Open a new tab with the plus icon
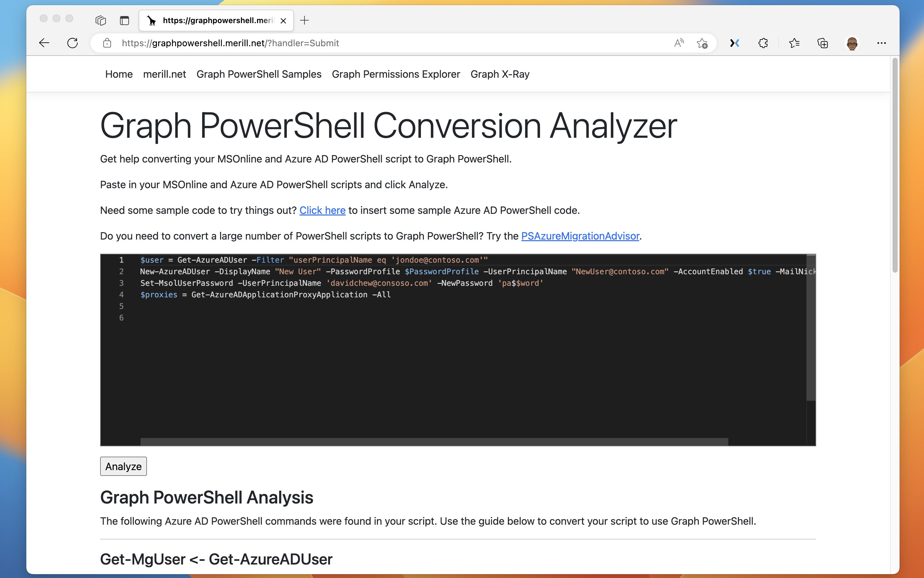The width and height of the screenshot is (924, 578). (x=304, y=20)
